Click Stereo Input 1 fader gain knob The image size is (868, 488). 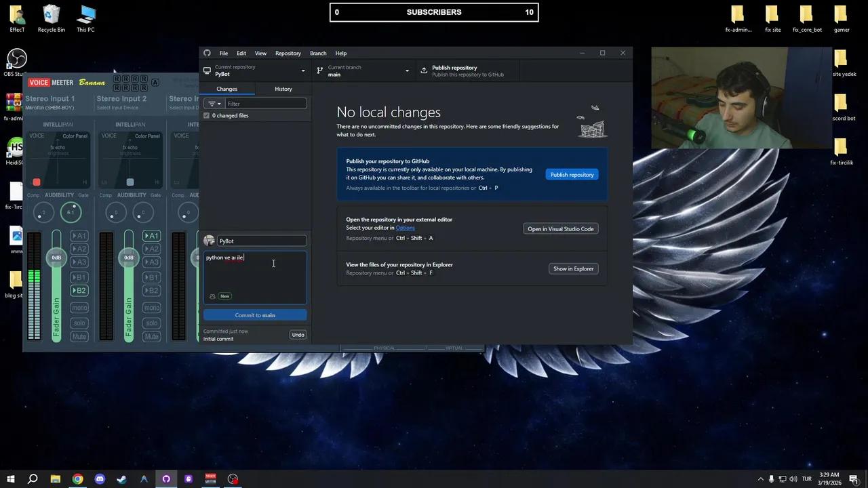pyautogui.click(x=56, y=258)
